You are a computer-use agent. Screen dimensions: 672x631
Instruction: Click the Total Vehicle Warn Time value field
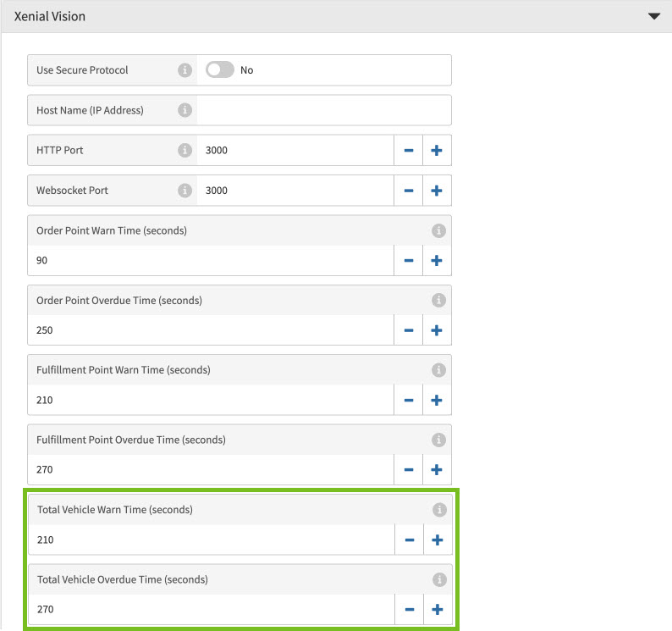[x=212, y=540]
